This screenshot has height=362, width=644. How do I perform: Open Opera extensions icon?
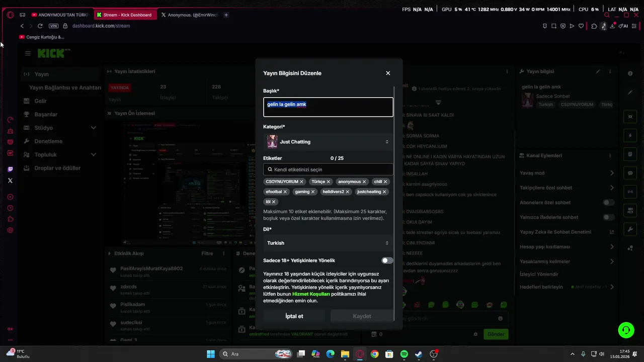594,26
